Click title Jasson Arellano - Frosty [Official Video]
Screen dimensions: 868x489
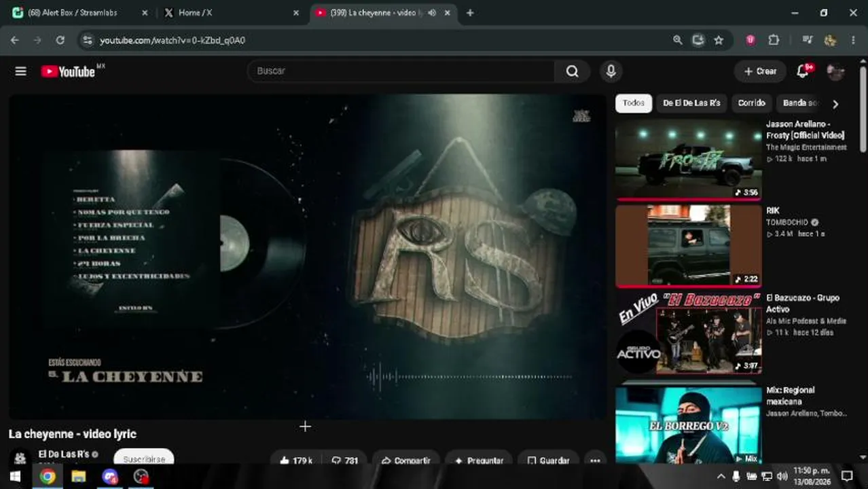[806, 130]
